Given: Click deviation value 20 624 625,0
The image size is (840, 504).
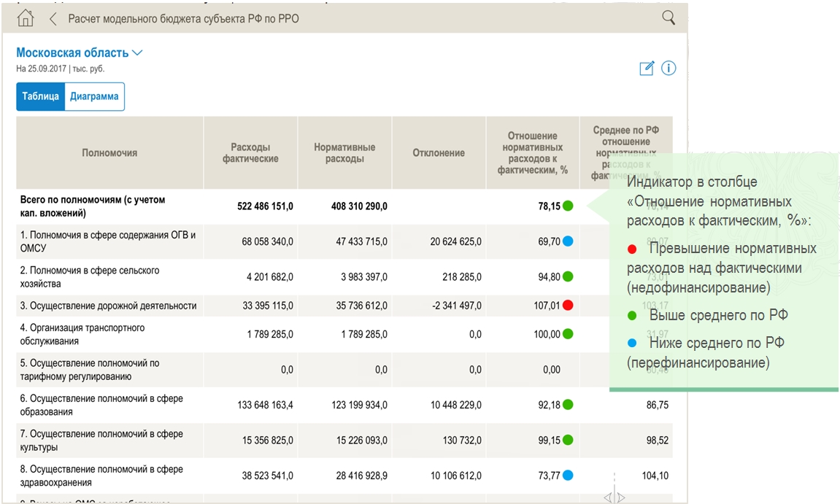Looking at the screenshot, I should click(x=456, y=241).
